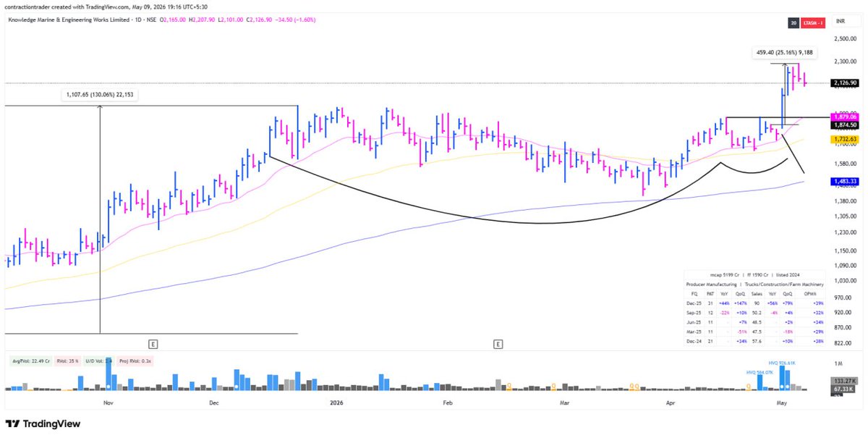Click the Proj RVol 0.3x label
The height and width of the screenshot is (438, 868).
tap(134, 360)
